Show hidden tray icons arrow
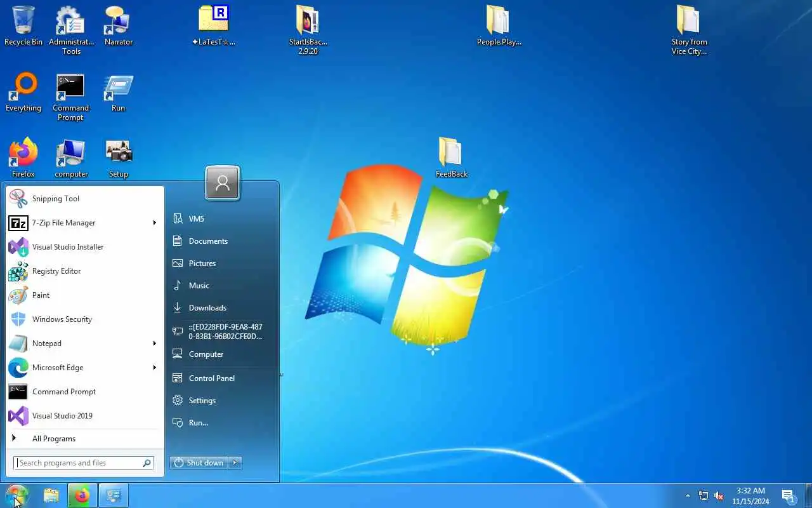The image size is (812, 508). click(688, 496)
